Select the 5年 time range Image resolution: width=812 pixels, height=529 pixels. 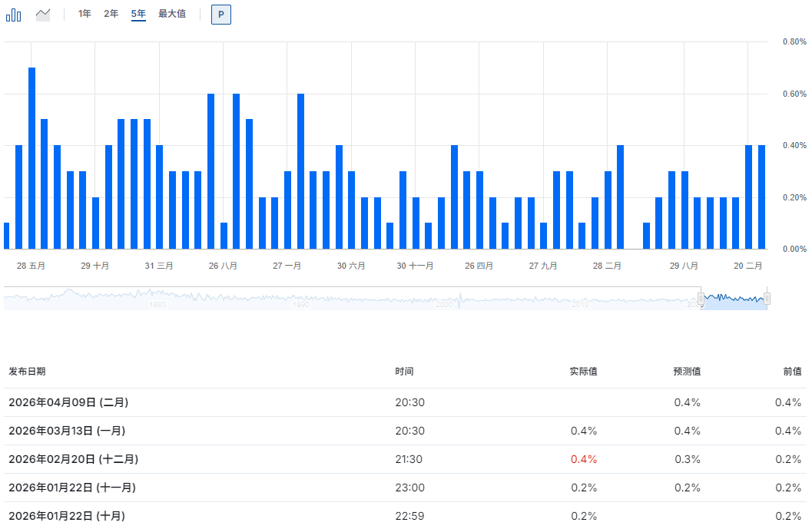pos(138,14)
